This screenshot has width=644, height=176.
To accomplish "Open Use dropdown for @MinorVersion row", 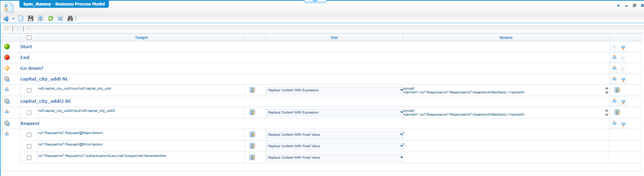I will point(335,146).
